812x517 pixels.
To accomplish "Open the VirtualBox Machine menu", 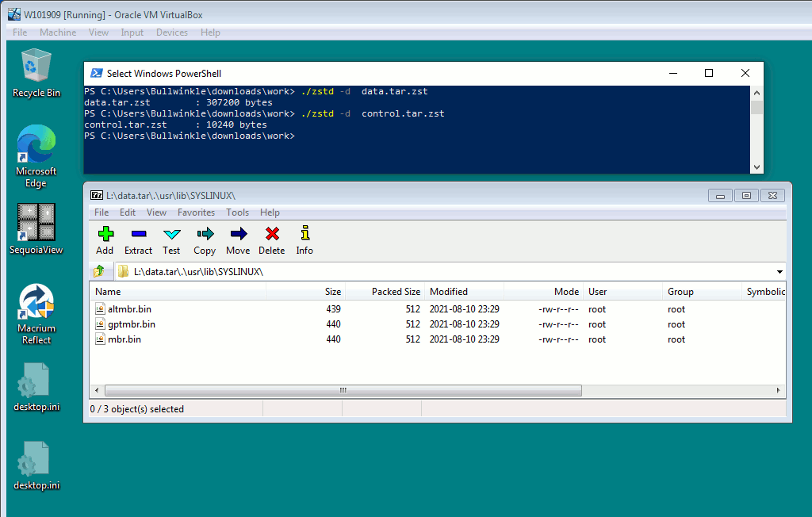I will pyautogui.click(x=58, y=33).
